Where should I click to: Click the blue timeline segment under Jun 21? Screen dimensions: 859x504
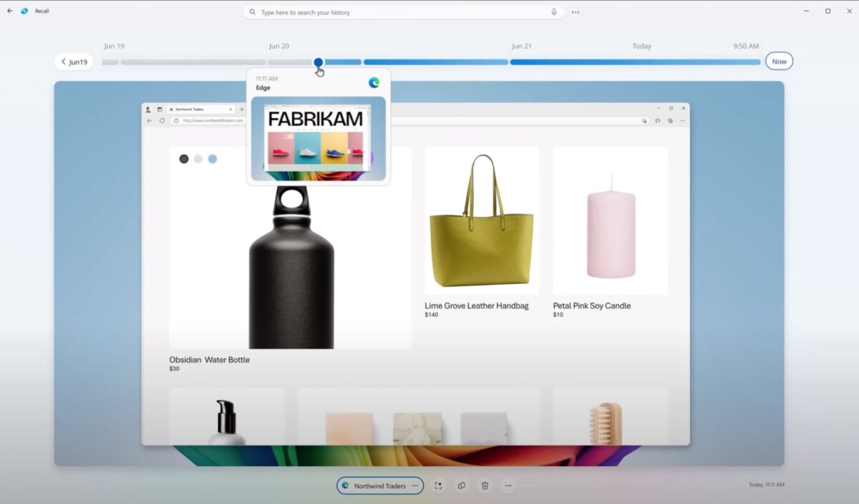click(635, 62)
